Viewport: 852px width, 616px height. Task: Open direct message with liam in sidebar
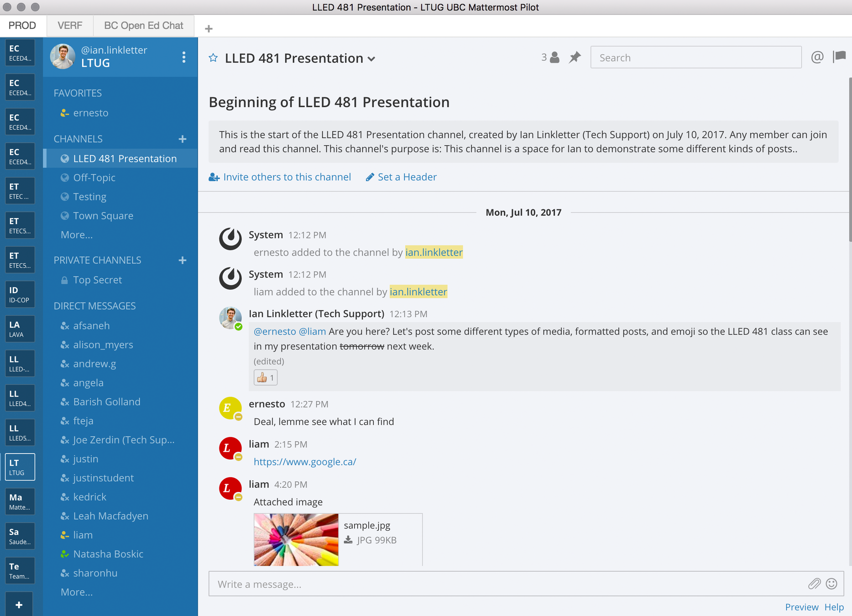(83, 535)
